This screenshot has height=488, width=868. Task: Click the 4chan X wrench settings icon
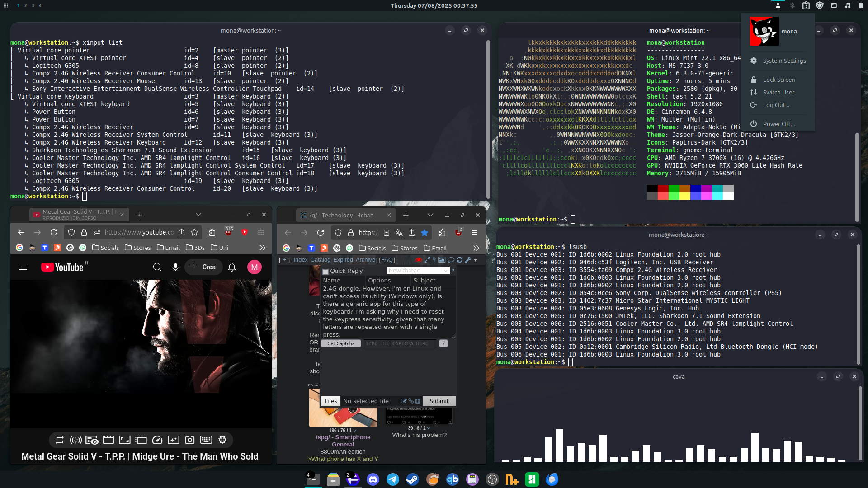click(468, 260)
